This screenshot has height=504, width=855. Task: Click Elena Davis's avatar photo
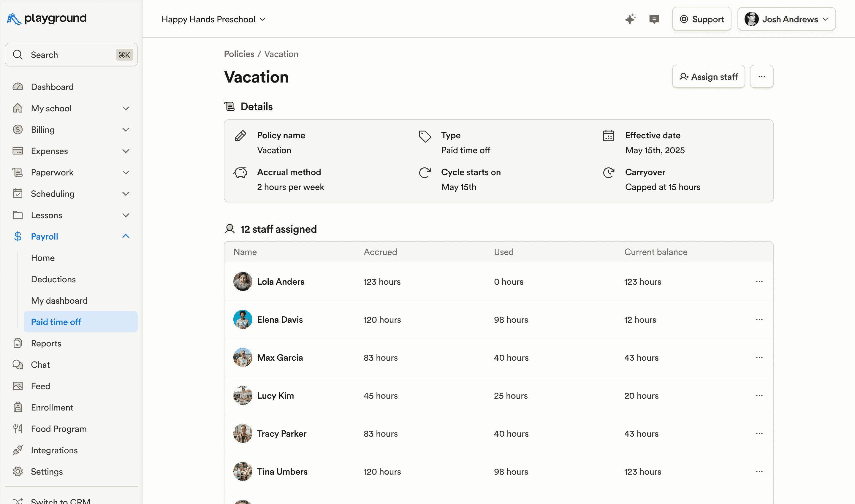point(243,319)
